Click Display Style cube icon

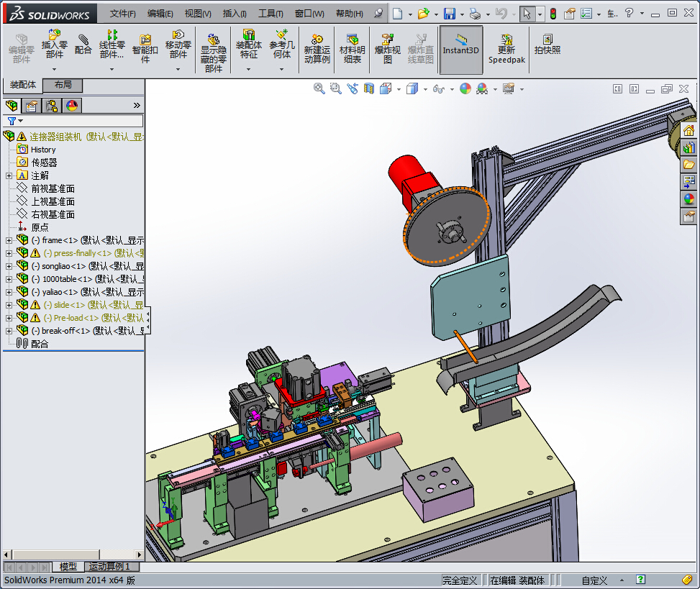pyautogui.click(x=412, y=88)
